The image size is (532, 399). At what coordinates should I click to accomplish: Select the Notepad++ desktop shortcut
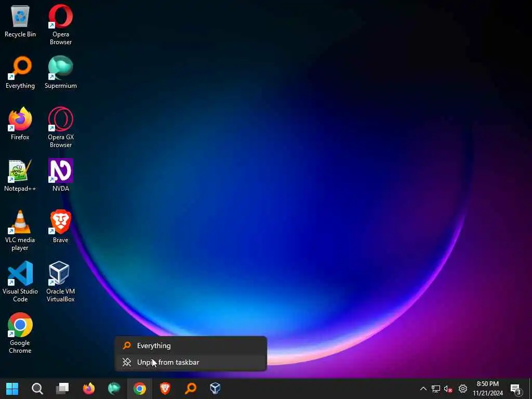pyautogui.click(x=20, y=176)
